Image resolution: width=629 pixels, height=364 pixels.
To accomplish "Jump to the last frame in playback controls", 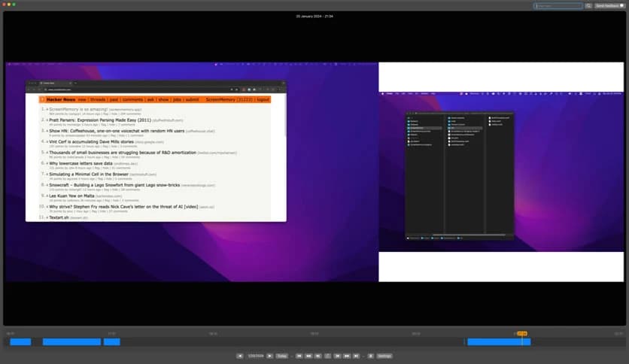I will pyautogui.click(x=357, y=356).
